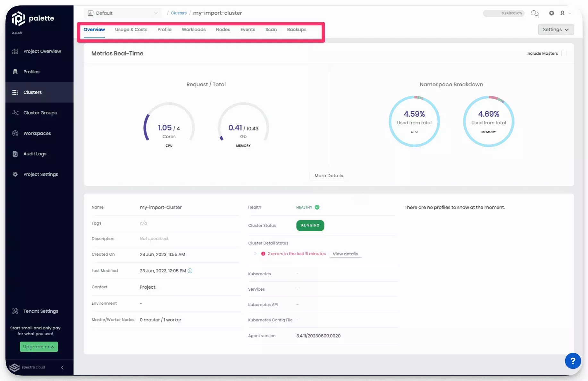Switch to the Workloads tab
The width and height of the screenshot is (588, 381).
pyautogui.click(x=194, y=29)
